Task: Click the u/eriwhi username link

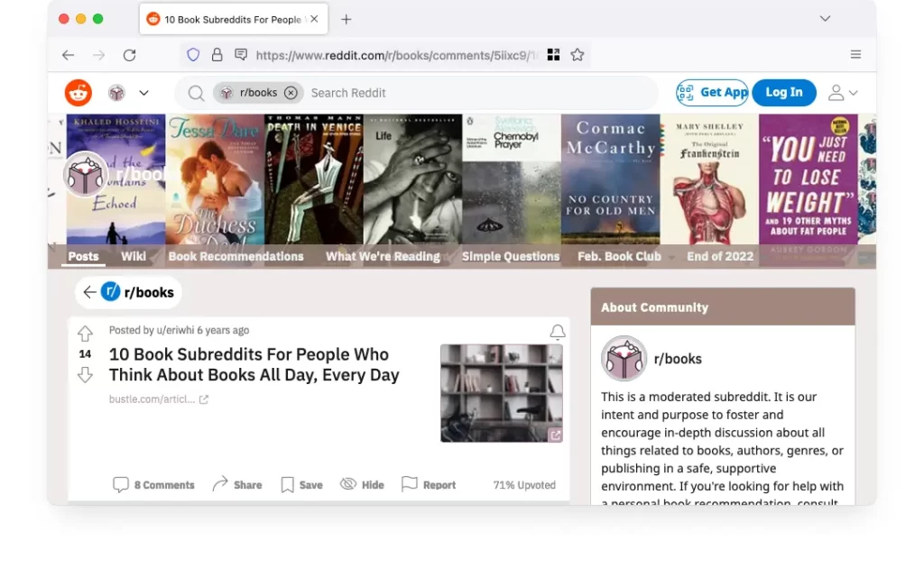Action: click(175, 330)
